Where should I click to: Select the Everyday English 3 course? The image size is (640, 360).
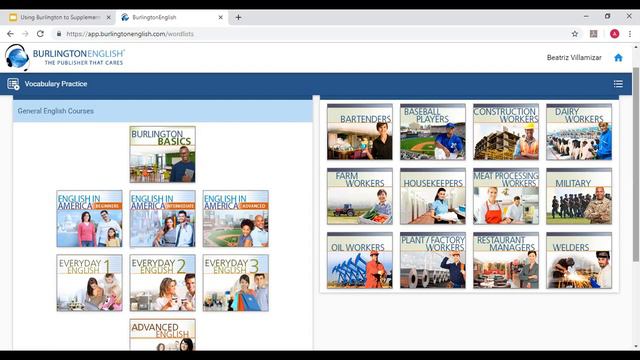236,283
